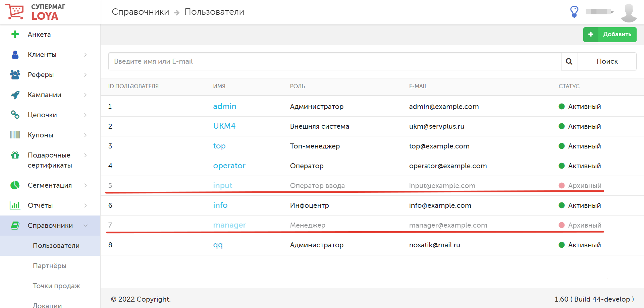This screenshot has height=308, width=644.
Task: Click the Справочники breadcrumb
Action: (x=141, y=12)
